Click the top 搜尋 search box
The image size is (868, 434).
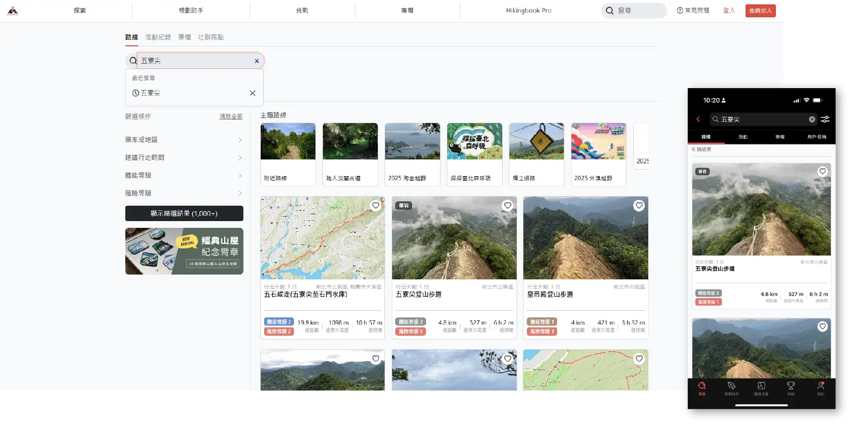(x=634, y=11)
